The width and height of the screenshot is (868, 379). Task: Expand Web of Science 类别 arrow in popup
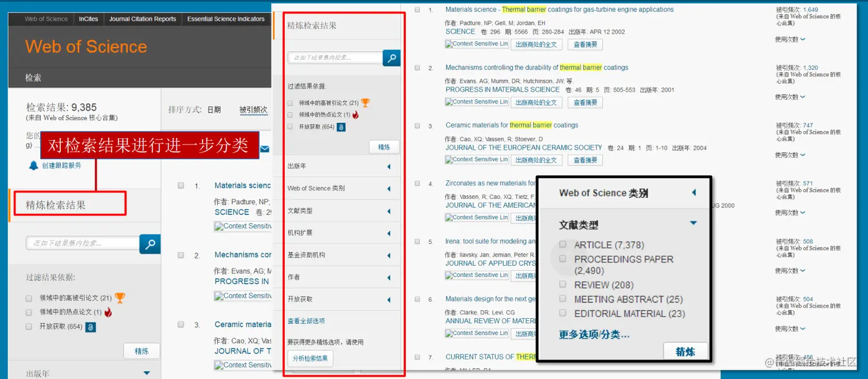(693, 192)
